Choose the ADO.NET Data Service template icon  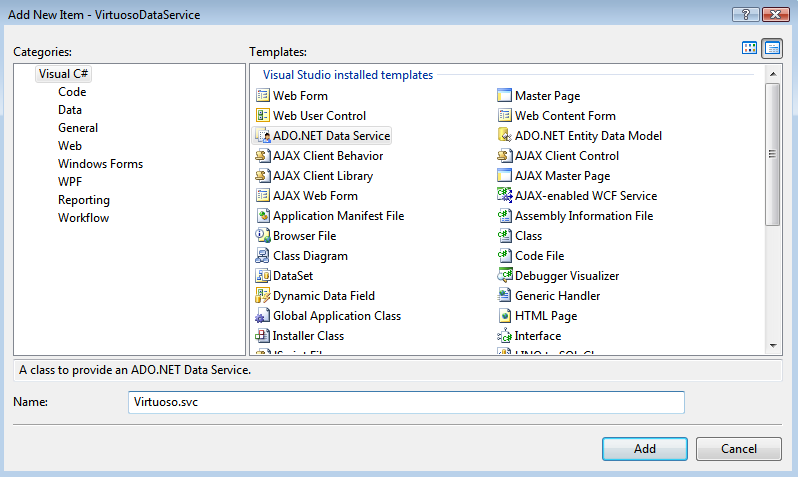263,136
